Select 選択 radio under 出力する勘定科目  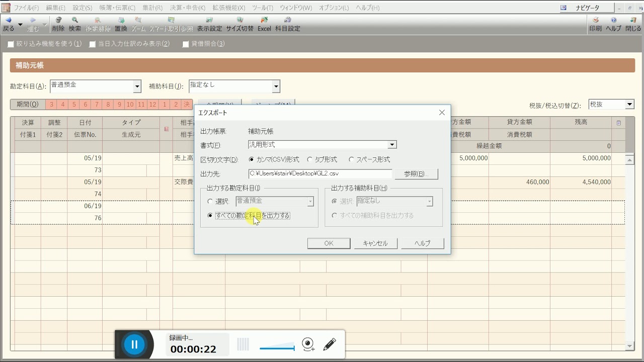(210, 201)
